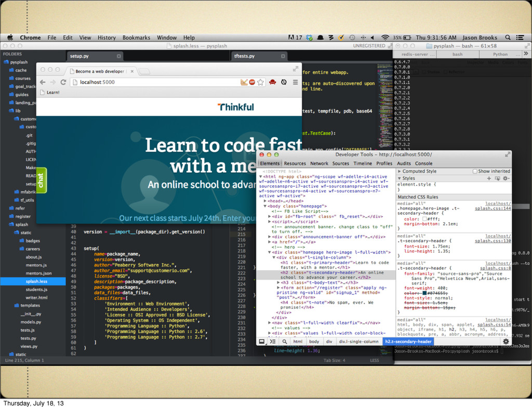Open the Bookmarks menu in the menu bar

pos(136,37)
